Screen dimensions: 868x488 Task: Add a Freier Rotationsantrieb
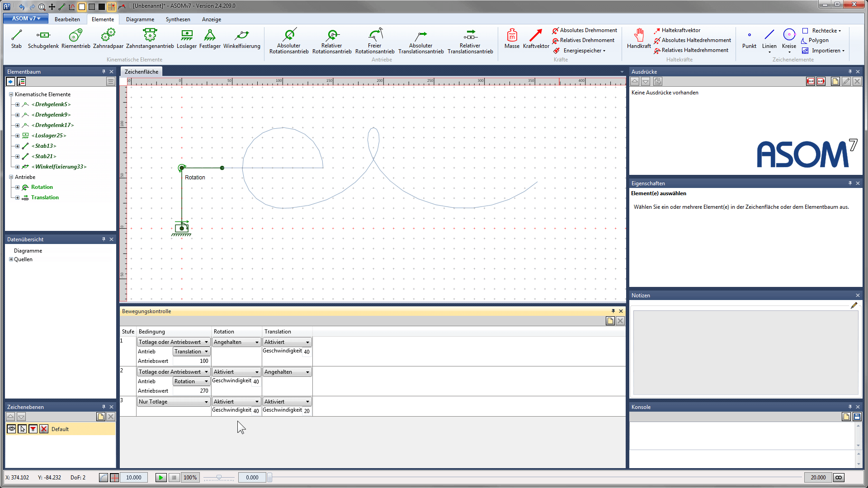(x=375, y=42)
